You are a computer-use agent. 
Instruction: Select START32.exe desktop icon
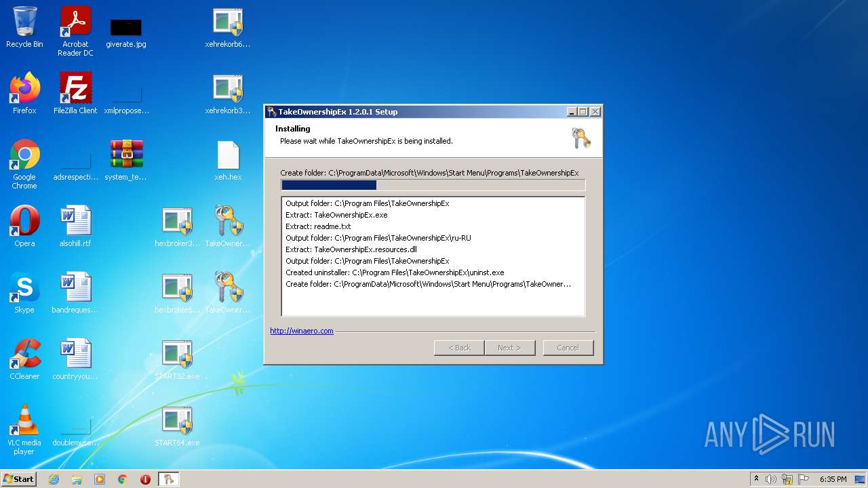tap(177, 359)
